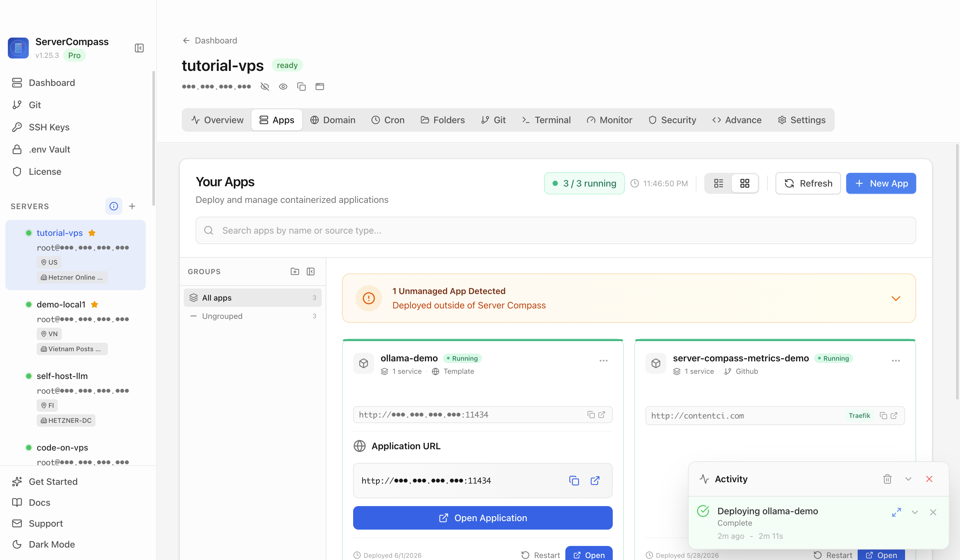
Task: Copy the server IP address under tutorial-vps
Action: click(301, 87)
